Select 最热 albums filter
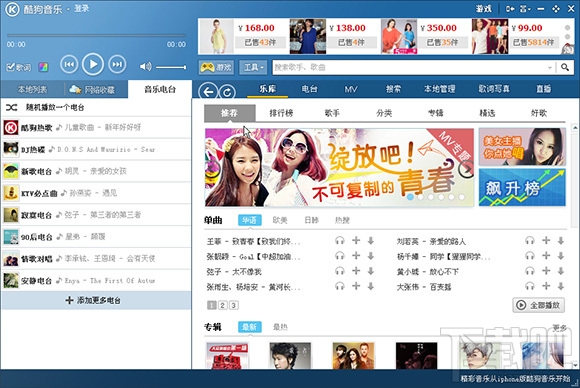The width and height of the screenshot is (580, 388). (280, 327)
